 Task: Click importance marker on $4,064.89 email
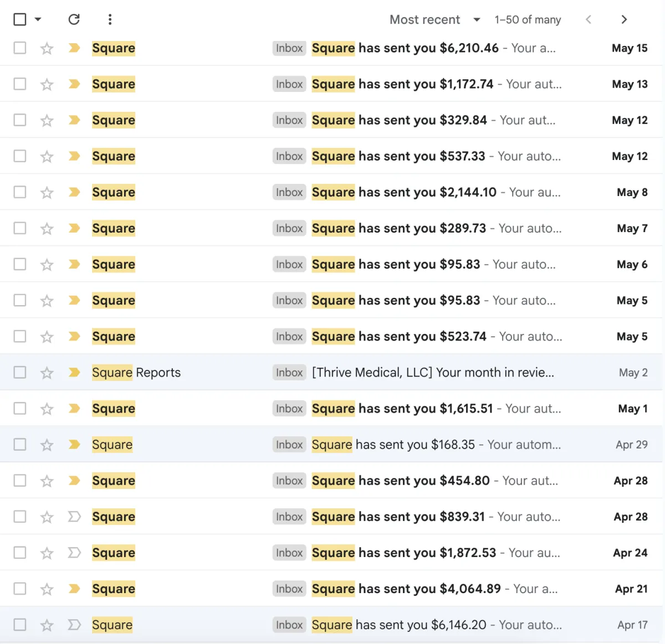(x=74, y=589)
